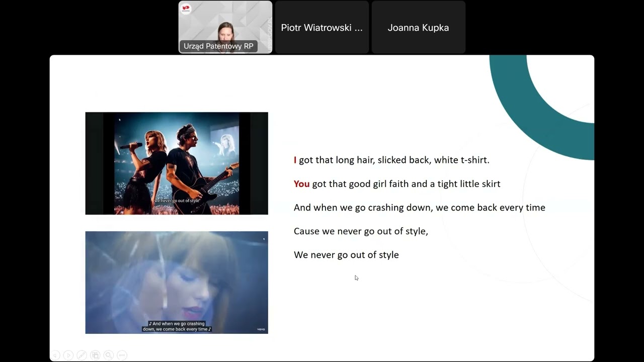Show all slides grid icon
This screenshot has height=362, width=644.
(95, 355)
